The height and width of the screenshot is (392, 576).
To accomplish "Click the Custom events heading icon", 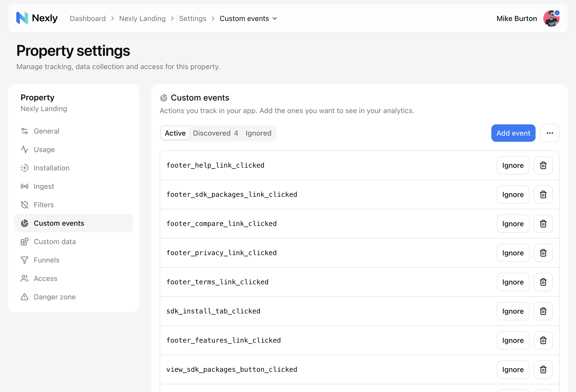I will [x=164, y=98].
